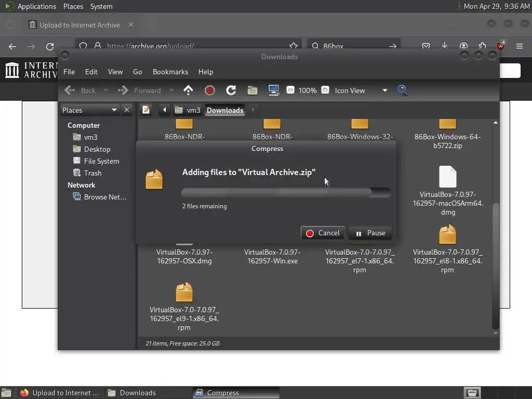This screenshot has height=399, width=532.
Task: Reset zoom via the 100% label
Action: point(308,90)
